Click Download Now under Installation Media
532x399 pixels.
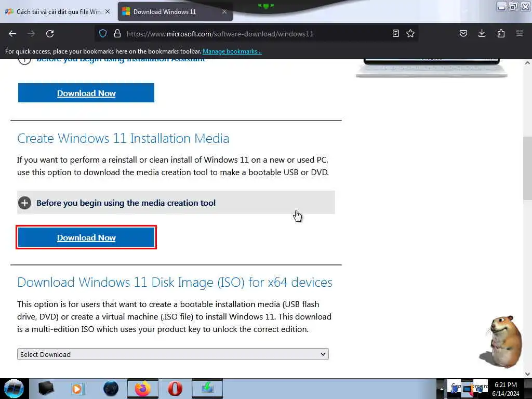coord(86,237)
